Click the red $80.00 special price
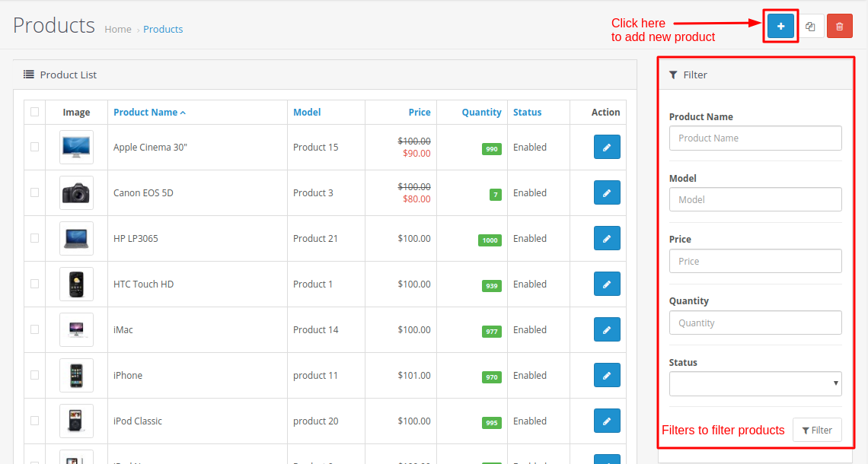Screen dimensions: 868x464 [416, 199]
